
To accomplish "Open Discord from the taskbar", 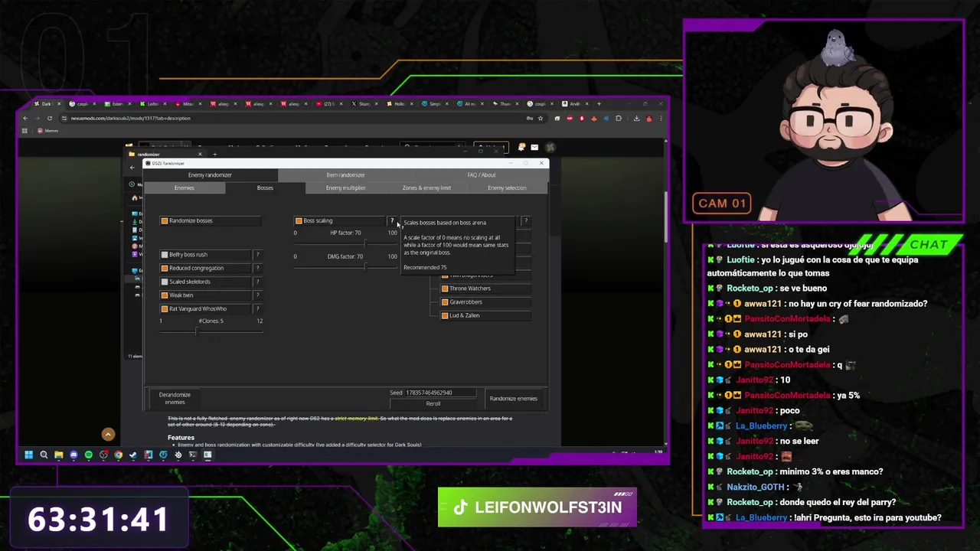I will (73, 455).
